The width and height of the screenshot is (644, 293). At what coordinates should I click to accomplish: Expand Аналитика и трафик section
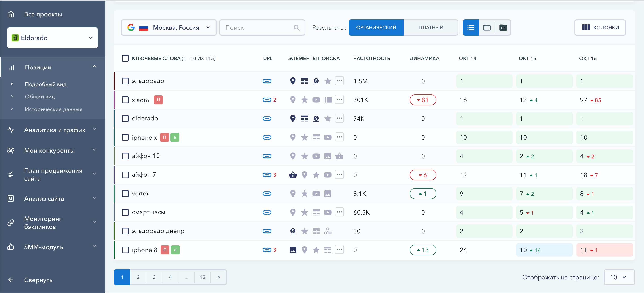(94, 129)
